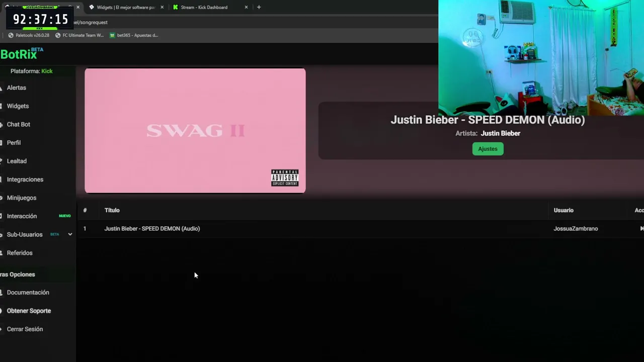
Task: Switch to Stream - Kick Dashboard tab
Action: click(x=204, y=7)
